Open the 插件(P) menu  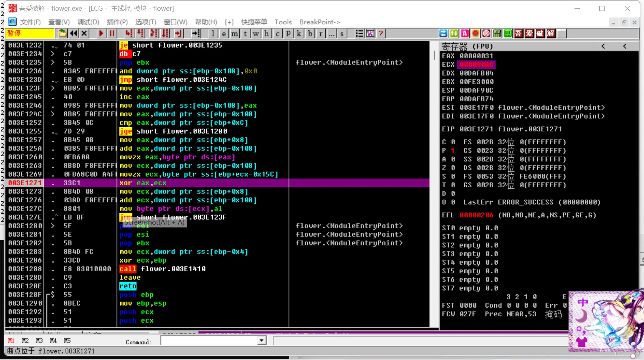[117, 22]
